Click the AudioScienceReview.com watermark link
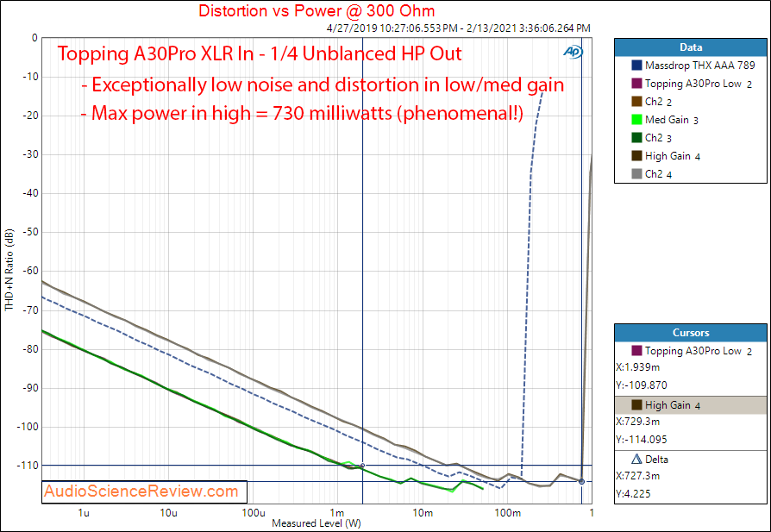 pos(141,491)
